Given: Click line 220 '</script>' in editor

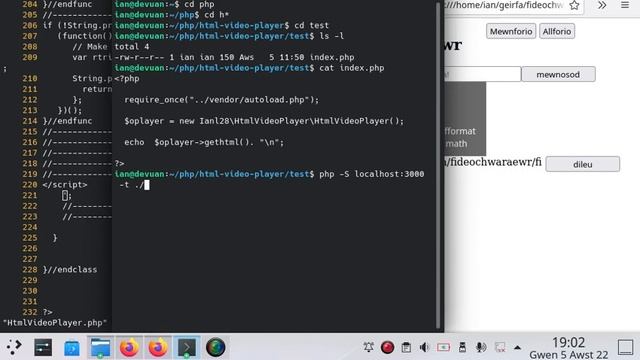Looking at the screenshot, I should [65, 184].
